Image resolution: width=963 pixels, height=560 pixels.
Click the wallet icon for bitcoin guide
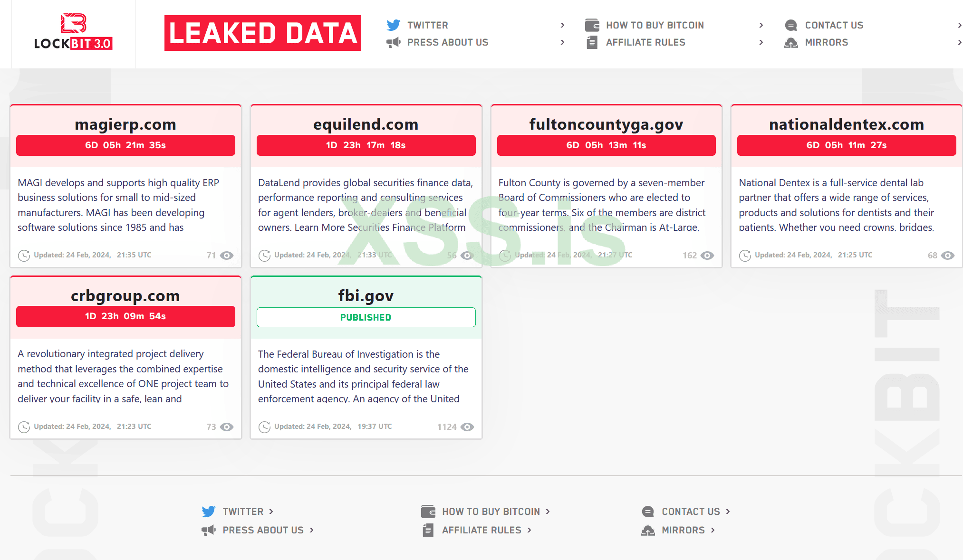(592, 25)
